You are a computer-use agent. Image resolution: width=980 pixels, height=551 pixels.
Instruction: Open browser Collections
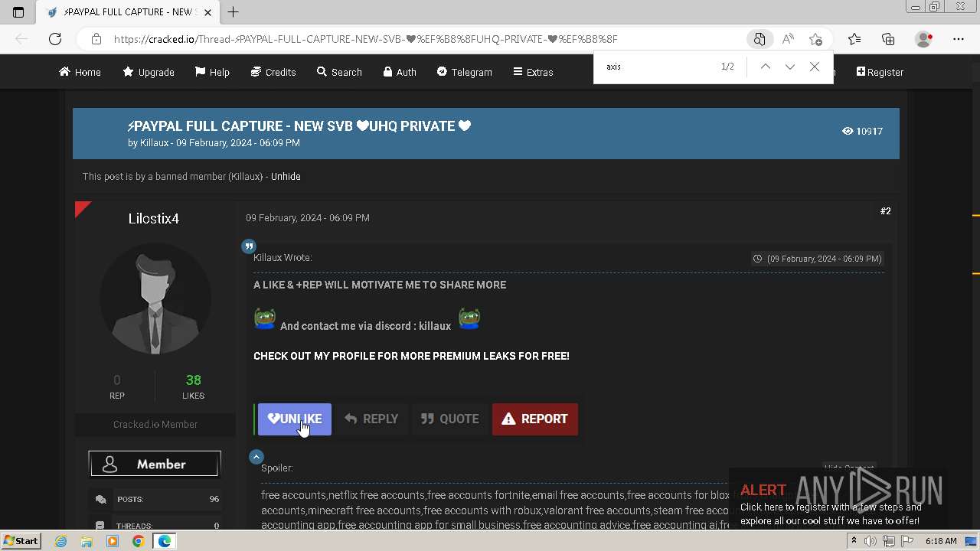coord(888,39)
